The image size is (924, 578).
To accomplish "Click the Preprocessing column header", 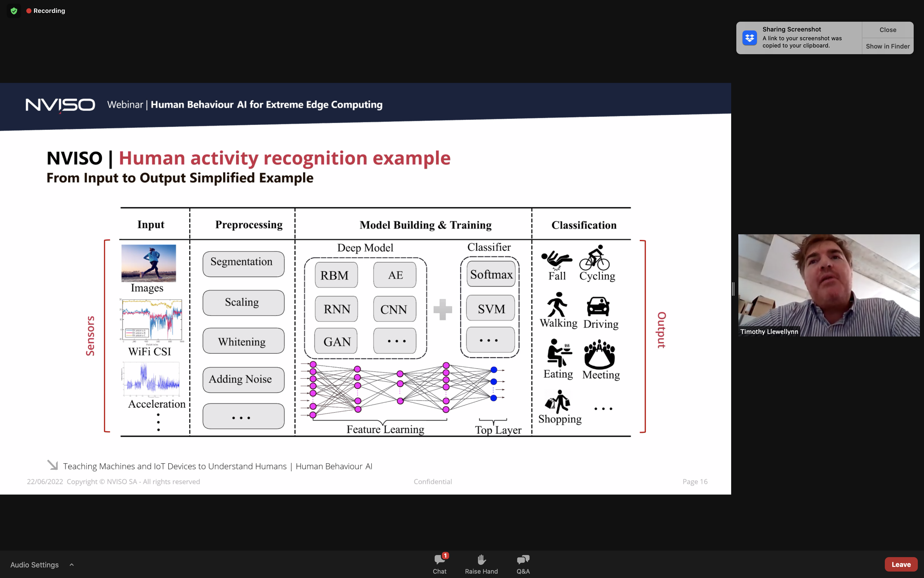I will click(x=249, y=225).
